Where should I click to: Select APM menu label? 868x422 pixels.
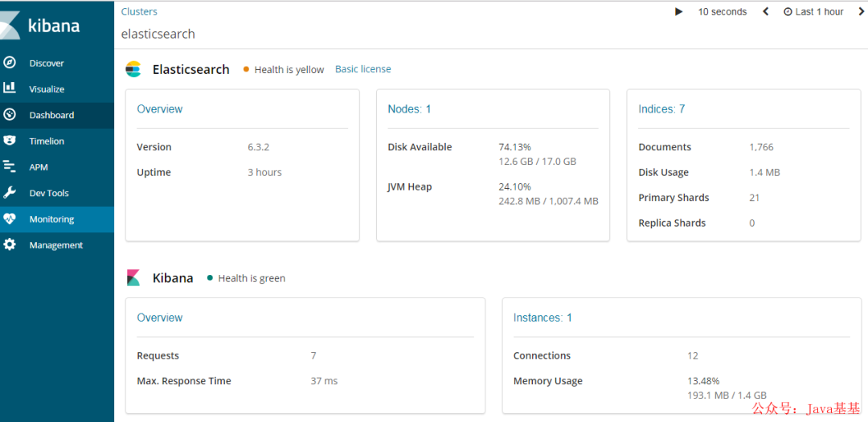tap(39, 167)
